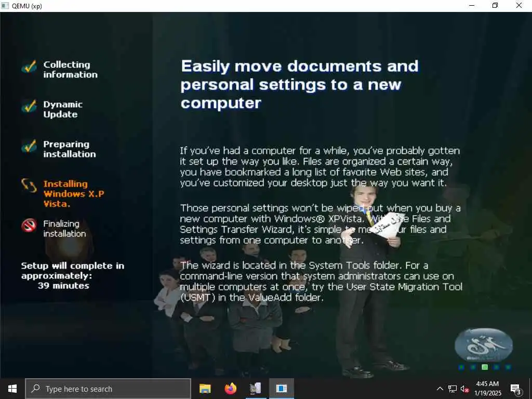The height and width of the screenshot is (399, 532).
Task: Show hidden system tray icons
Action: pos(440,389)
